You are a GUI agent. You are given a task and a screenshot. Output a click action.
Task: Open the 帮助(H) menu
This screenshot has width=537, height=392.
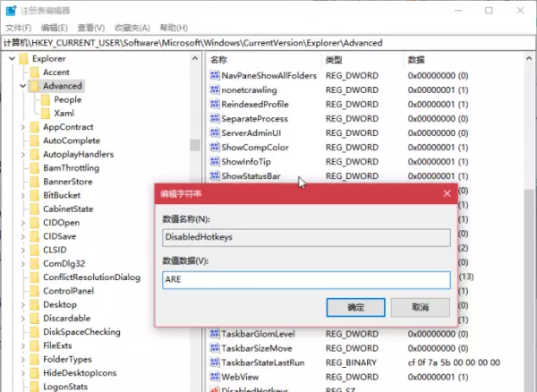click(174, 28)
